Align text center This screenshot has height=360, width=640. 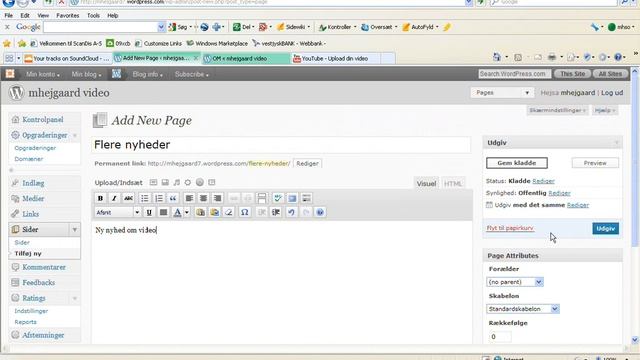203,198
